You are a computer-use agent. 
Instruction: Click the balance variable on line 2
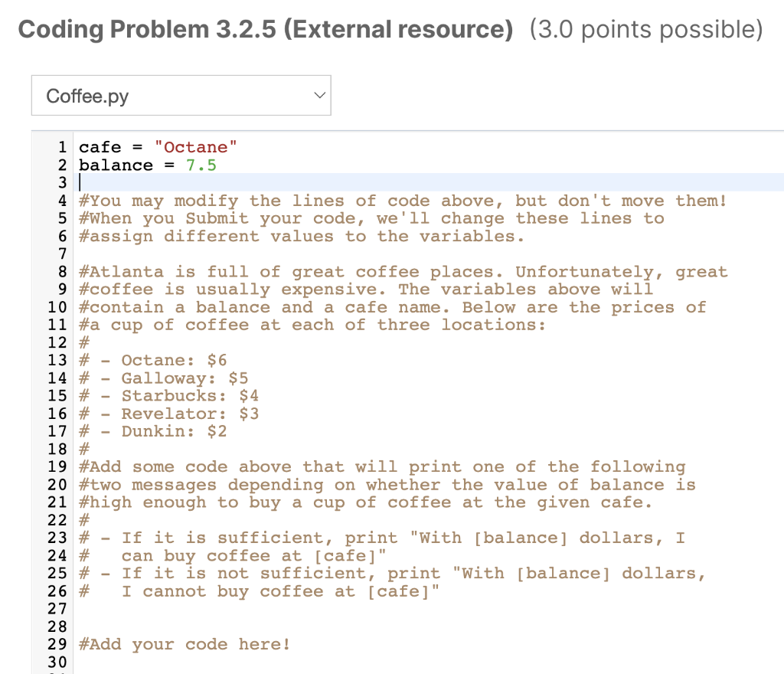pos(115,165)
